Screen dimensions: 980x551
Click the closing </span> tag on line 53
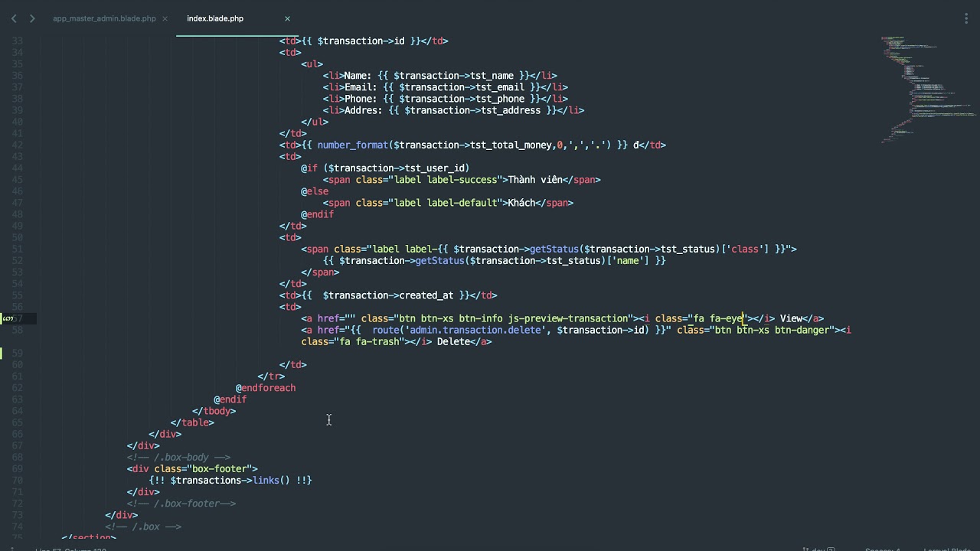320,272
